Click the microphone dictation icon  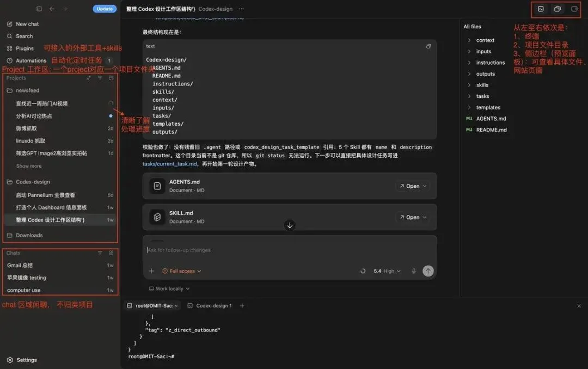[414, 270]
